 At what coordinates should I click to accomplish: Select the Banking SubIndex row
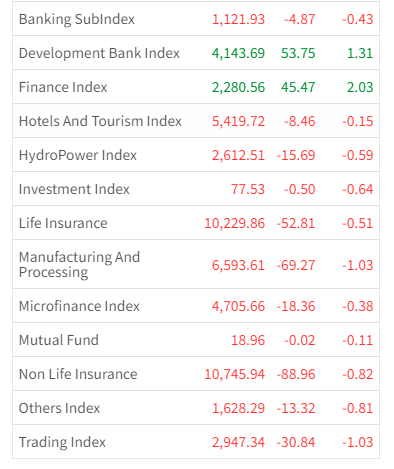coord(196,19)
